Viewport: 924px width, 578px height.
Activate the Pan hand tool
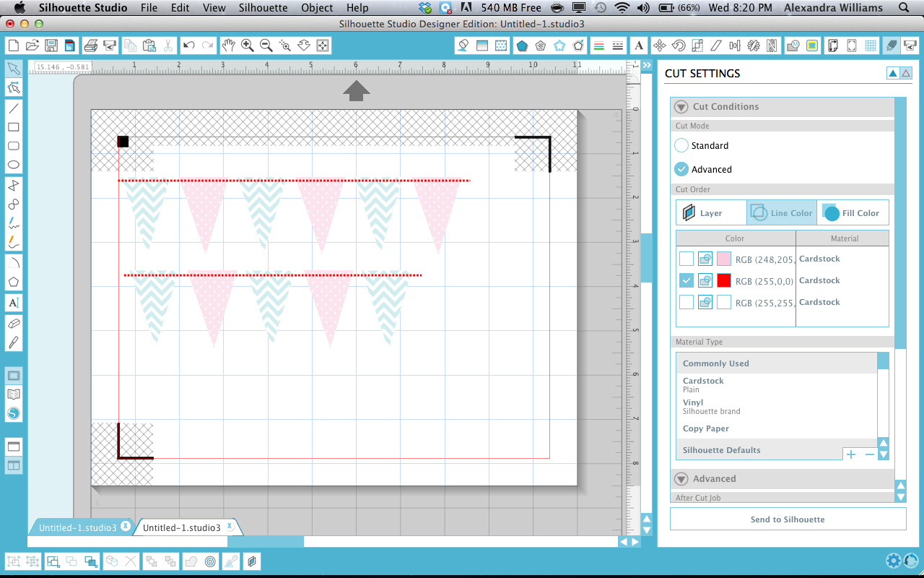[228, 46]
